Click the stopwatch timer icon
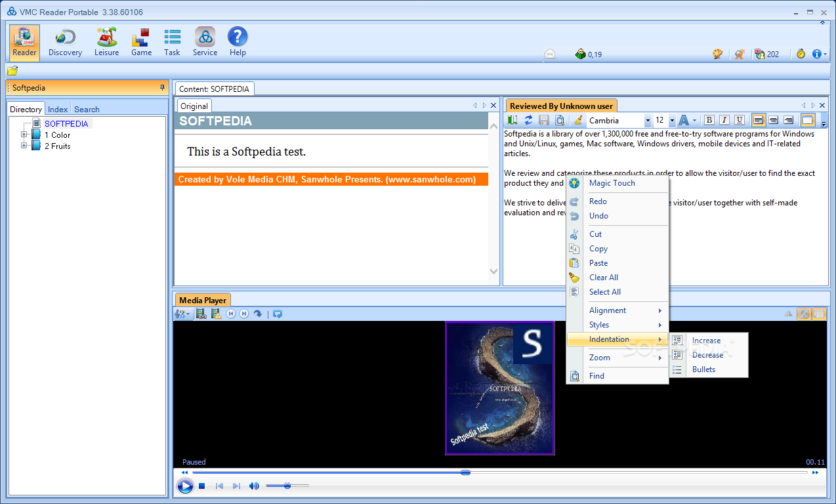The image size is (836, 504). click(801, 54)
